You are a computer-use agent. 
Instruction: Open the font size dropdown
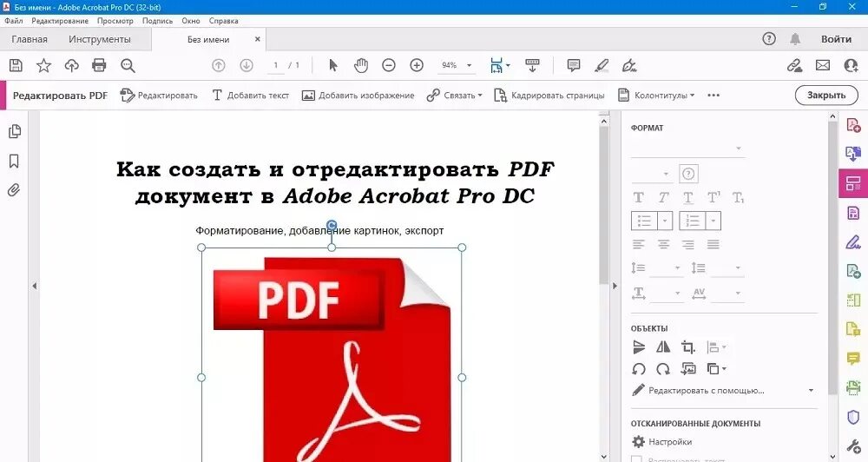coord(652,174)
